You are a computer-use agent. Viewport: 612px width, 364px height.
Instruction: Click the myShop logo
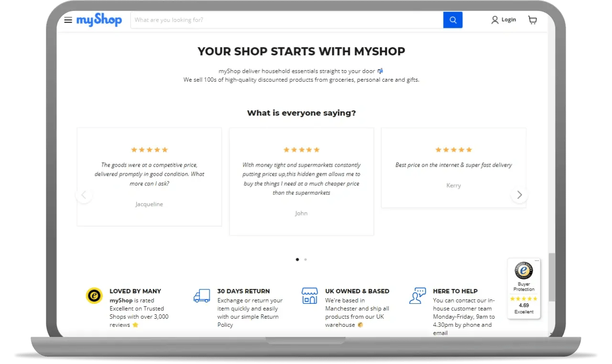pos(99,20)
